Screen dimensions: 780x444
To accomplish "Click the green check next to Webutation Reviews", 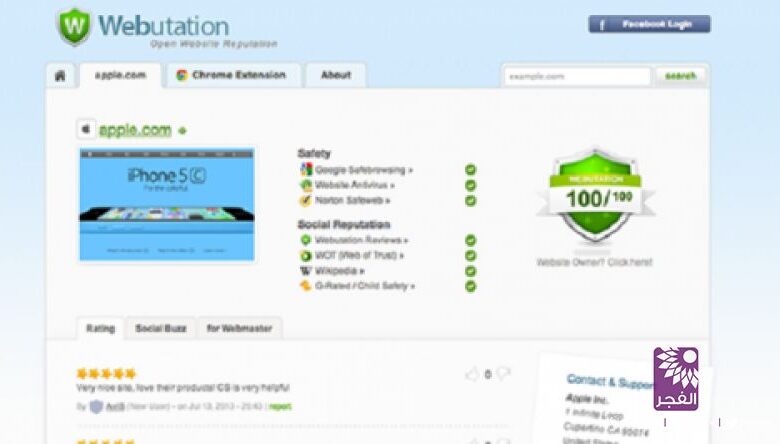I will pos(471,241).
